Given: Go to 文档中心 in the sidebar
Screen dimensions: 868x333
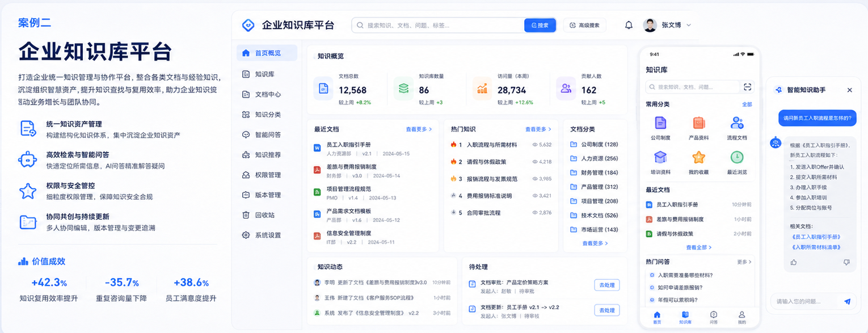Looking at the screenshot, I should [x=268, y=94].
